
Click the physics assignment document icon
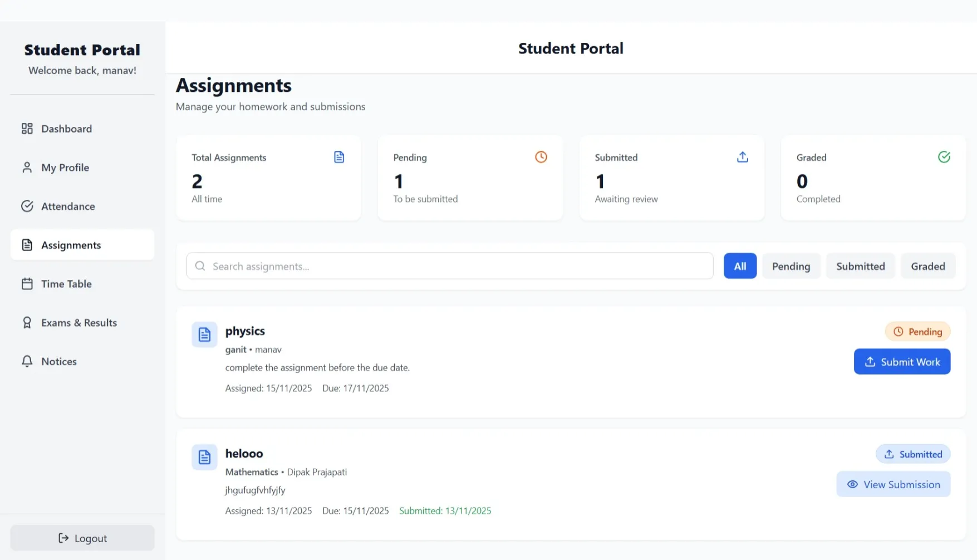pos(204,334)
